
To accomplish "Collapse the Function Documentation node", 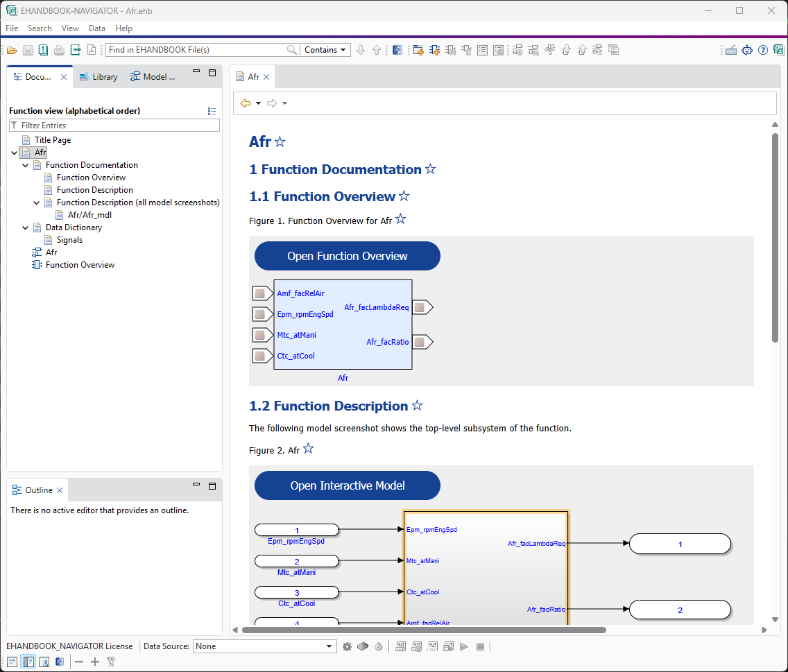I will [x=26, y=165].
